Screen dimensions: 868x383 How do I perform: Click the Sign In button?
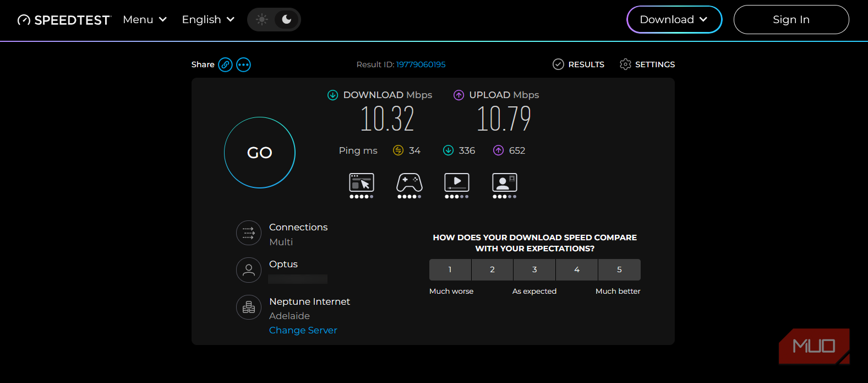[x=791, y=19]
